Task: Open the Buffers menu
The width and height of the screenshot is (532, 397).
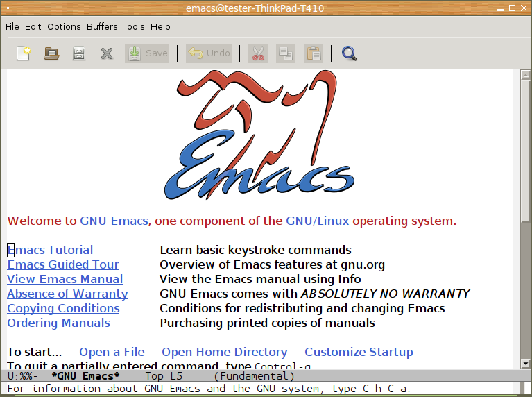Action: point(102,26)
